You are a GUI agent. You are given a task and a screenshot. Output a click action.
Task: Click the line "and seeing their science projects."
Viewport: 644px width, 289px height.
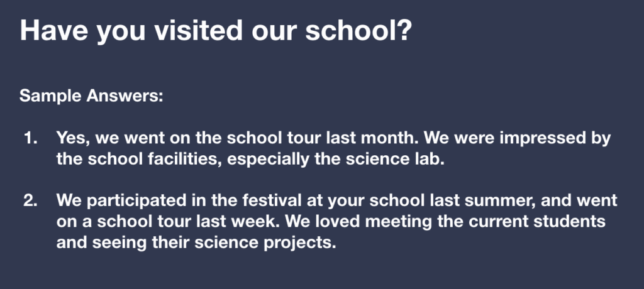click(196, 242)
